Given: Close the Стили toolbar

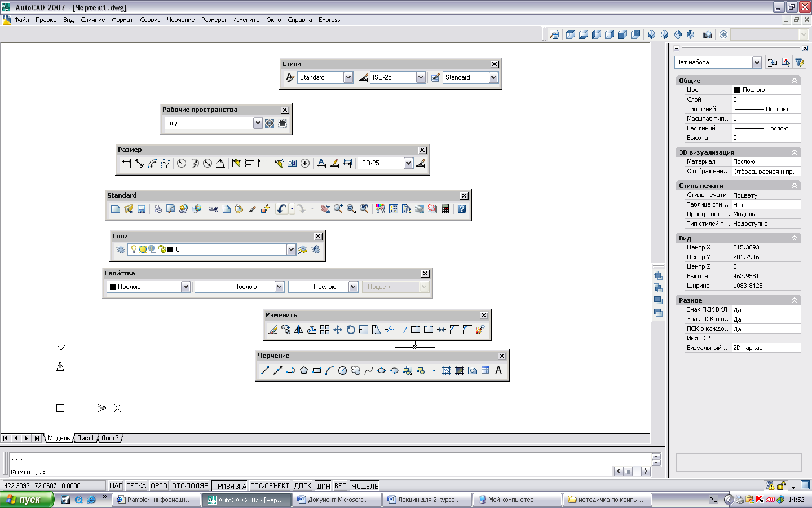Looking at the screenshot, I should pyautogui.click(x=495, y=64).
